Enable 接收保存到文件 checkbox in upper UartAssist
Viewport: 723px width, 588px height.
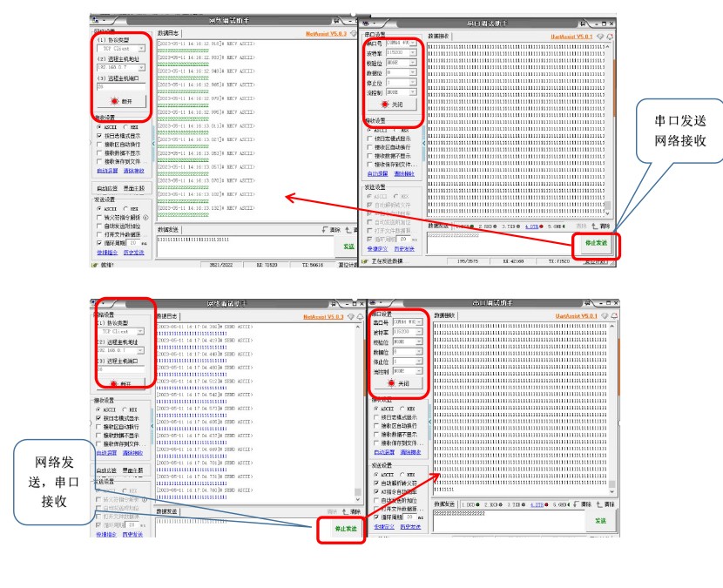click(x=369, y=164)
